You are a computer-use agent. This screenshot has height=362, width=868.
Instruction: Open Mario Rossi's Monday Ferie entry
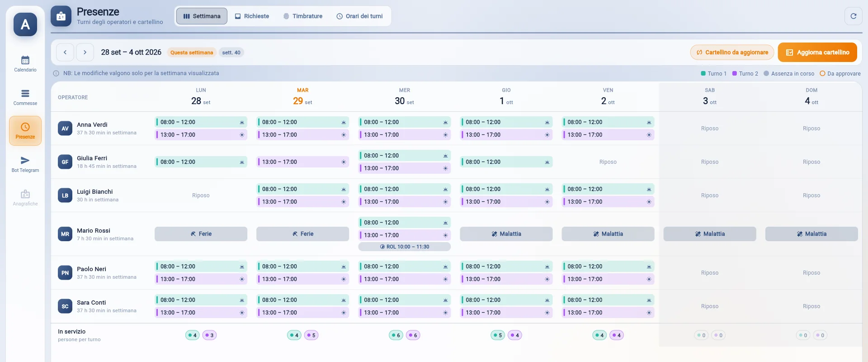(x=201, y=234)
